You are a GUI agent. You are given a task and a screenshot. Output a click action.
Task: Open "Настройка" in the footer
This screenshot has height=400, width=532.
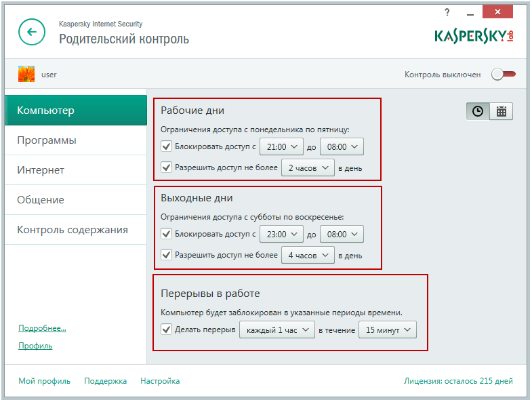160,381
